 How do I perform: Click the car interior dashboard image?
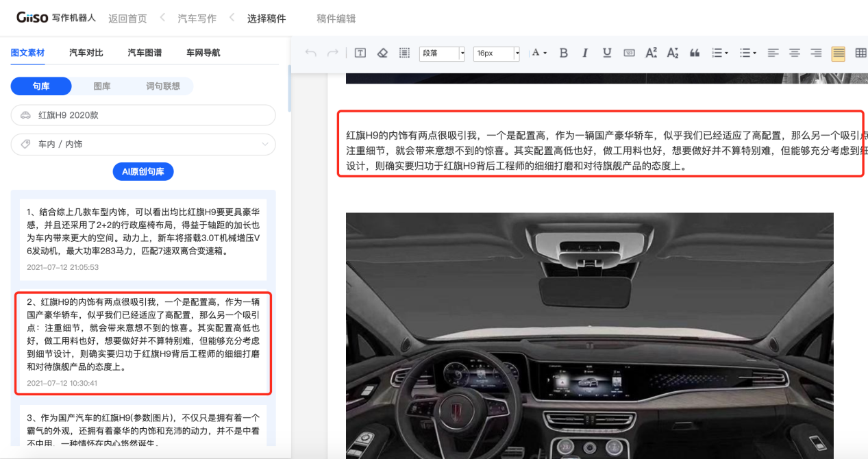(x=589, y=336)
